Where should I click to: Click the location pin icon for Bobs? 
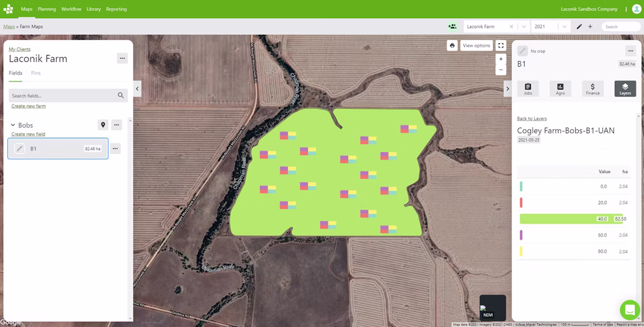[103, 125]
